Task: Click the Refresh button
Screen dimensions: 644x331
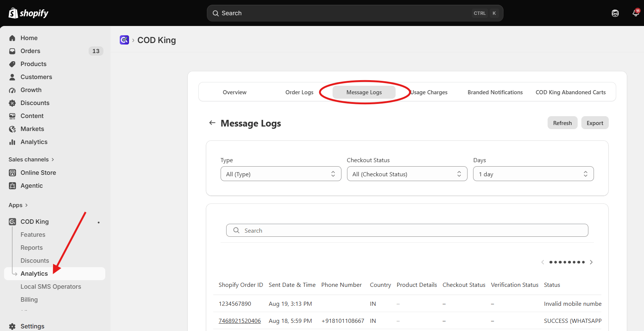Action: [562, 123]
